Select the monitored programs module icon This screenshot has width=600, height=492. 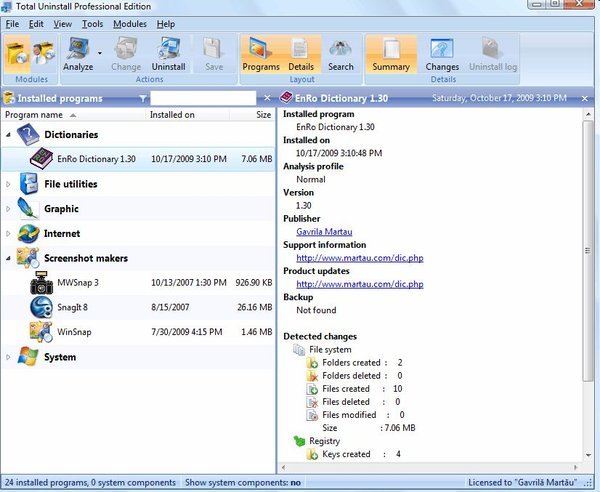tap(44, 55)
